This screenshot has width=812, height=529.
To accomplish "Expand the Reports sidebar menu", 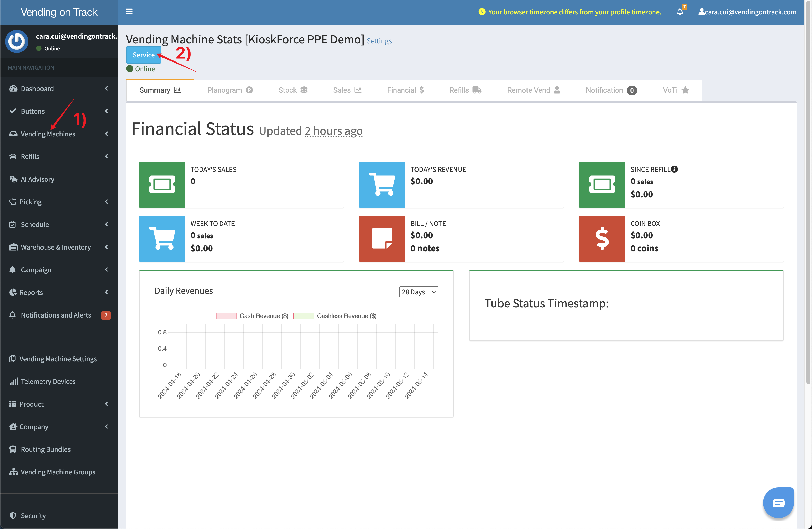I will (31, 292).
